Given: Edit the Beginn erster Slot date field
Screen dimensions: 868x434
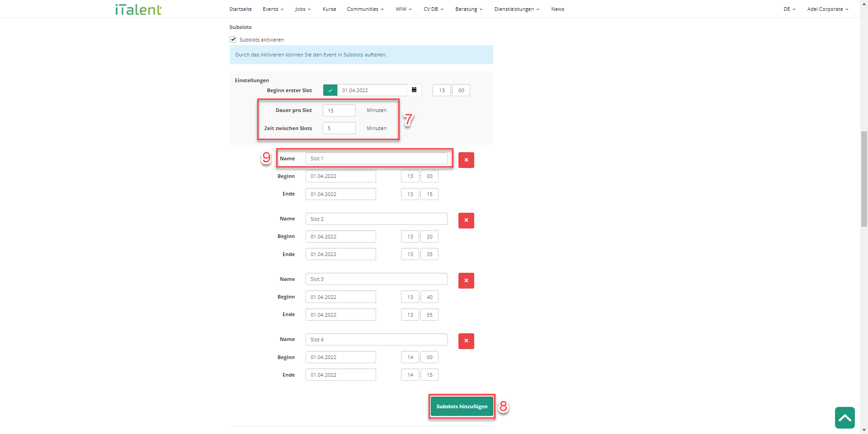Looking at the screenshot, I should [372, 90].
